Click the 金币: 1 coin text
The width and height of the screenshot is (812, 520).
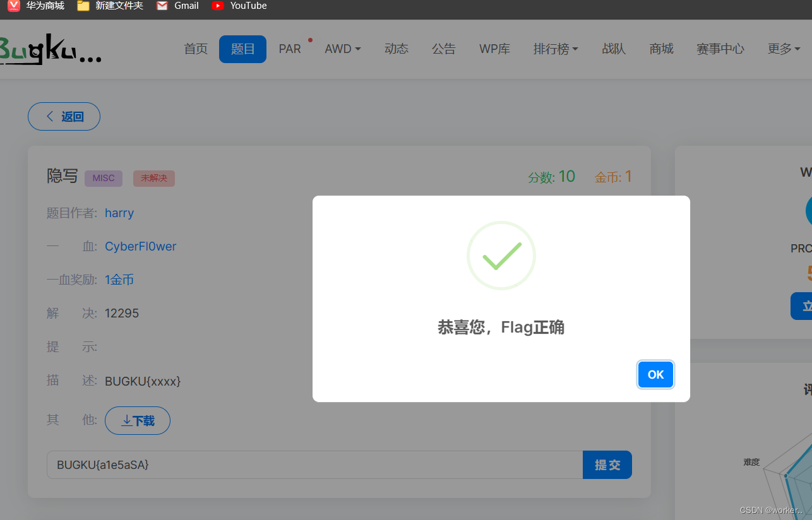click(x=613, y=177)
